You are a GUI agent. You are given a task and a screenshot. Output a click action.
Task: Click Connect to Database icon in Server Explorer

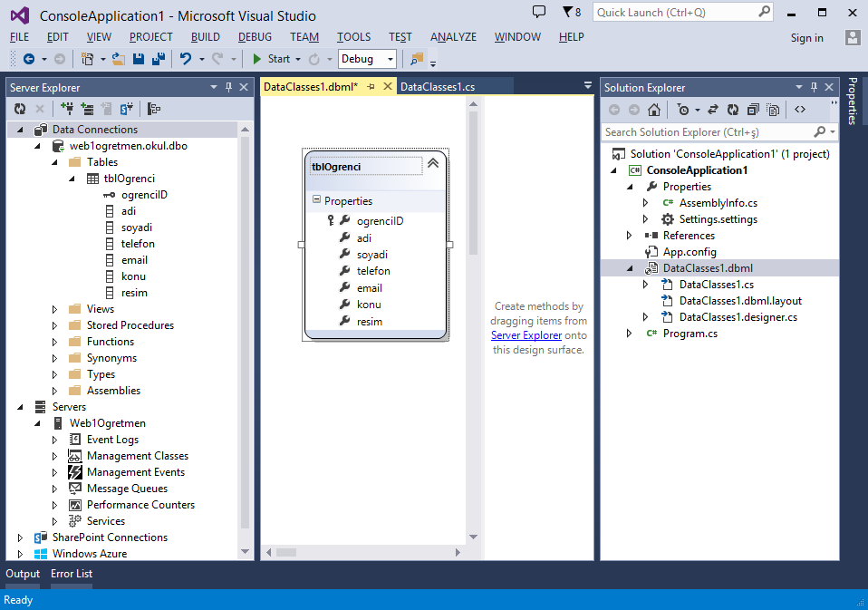click(x=67, y=109)
